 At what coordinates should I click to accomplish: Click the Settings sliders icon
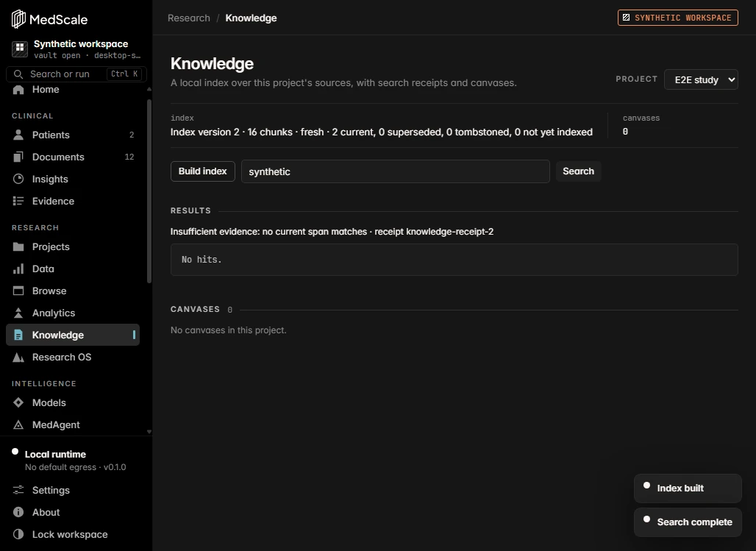click(18, 490)
